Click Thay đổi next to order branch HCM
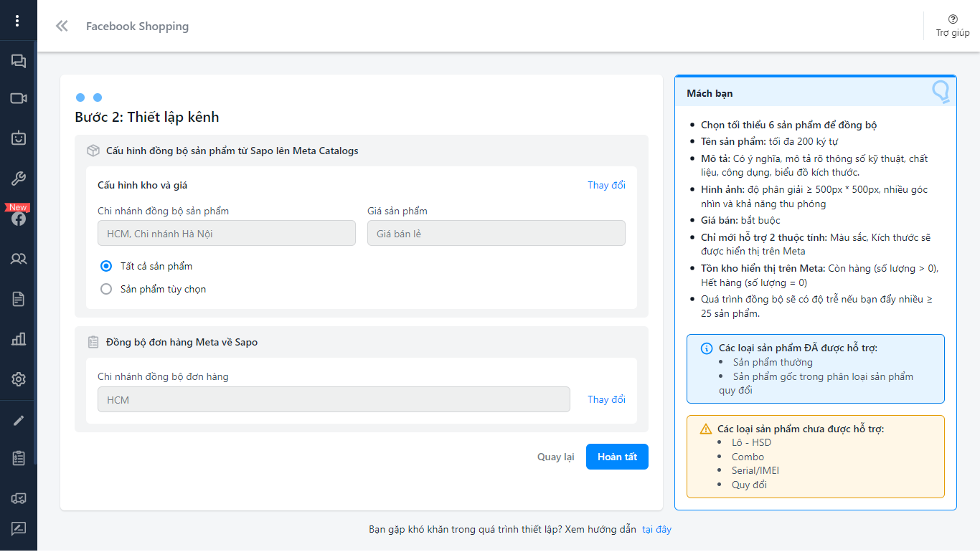The height and width of the screenshot is (552, 980). pos(606,399)
